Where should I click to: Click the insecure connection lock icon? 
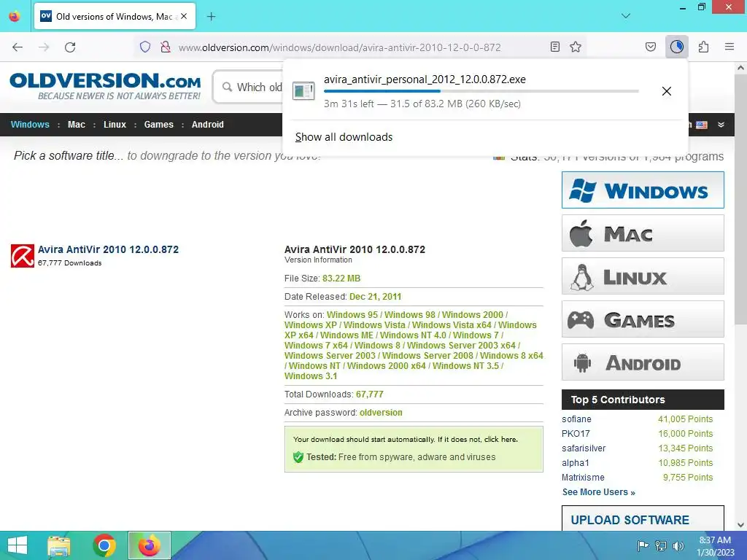(166, 47)
